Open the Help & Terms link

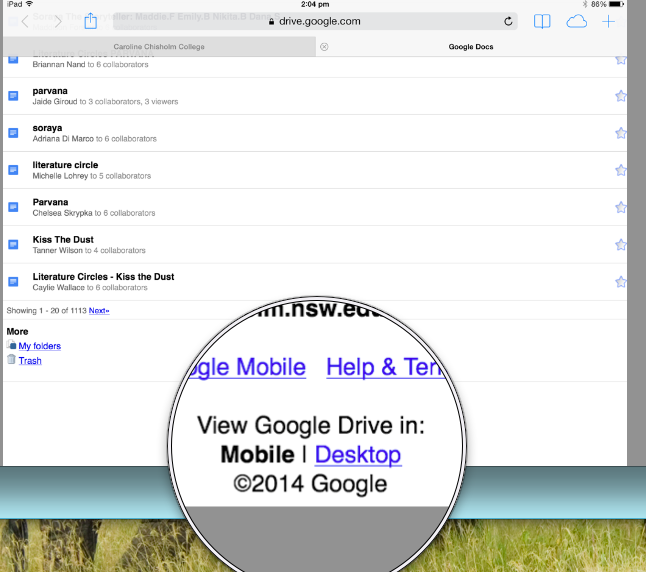(385, 367)
